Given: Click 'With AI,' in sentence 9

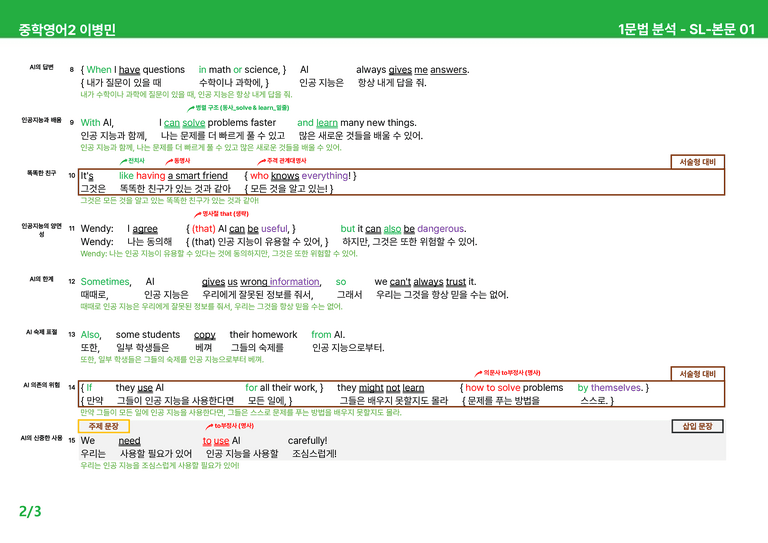Looking at the screenshot, I should [x=97, y=122].
